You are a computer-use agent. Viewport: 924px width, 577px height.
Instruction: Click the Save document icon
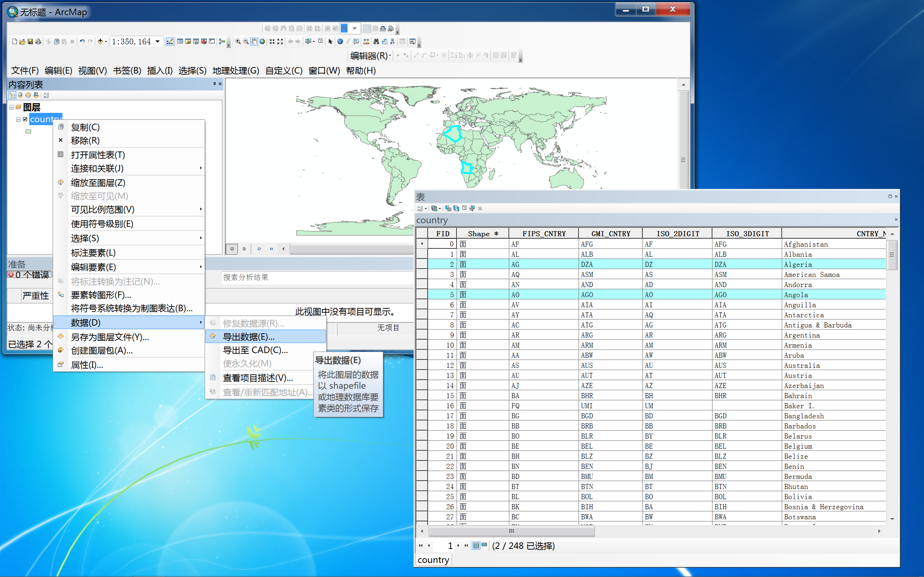(x=30, y=42)
